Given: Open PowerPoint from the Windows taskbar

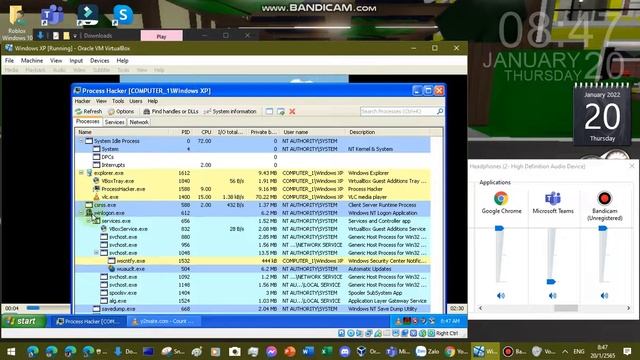Looking at the screenshot, I should pos(289,351).
